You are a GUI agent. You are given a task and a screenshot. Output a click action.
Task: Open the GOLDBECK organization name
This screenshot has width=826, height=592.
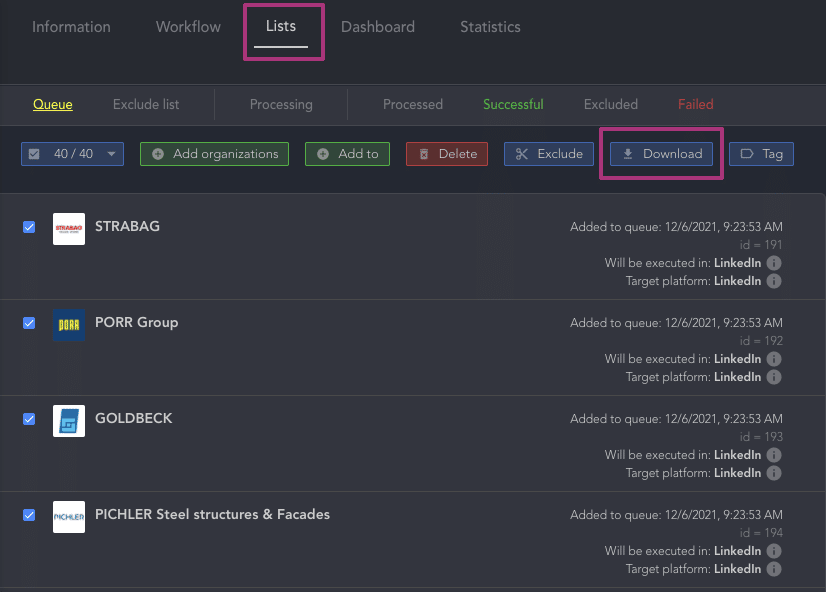[x=133, y=418]
